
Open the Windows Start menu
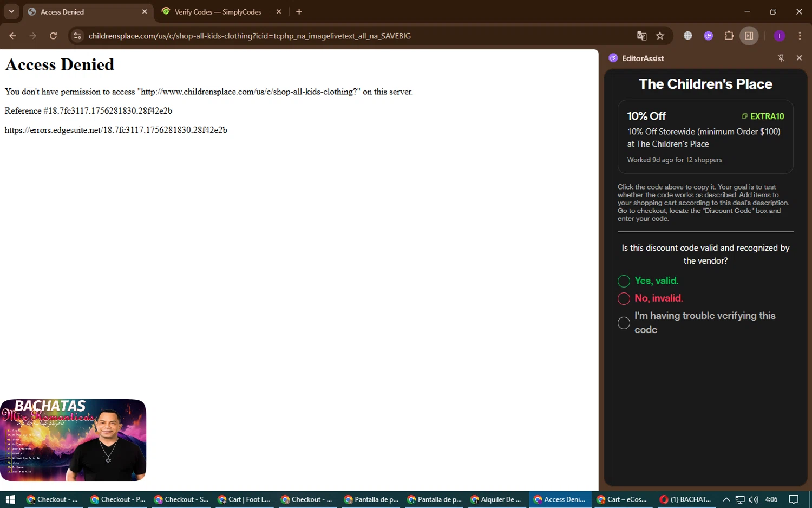pos(10,499)
